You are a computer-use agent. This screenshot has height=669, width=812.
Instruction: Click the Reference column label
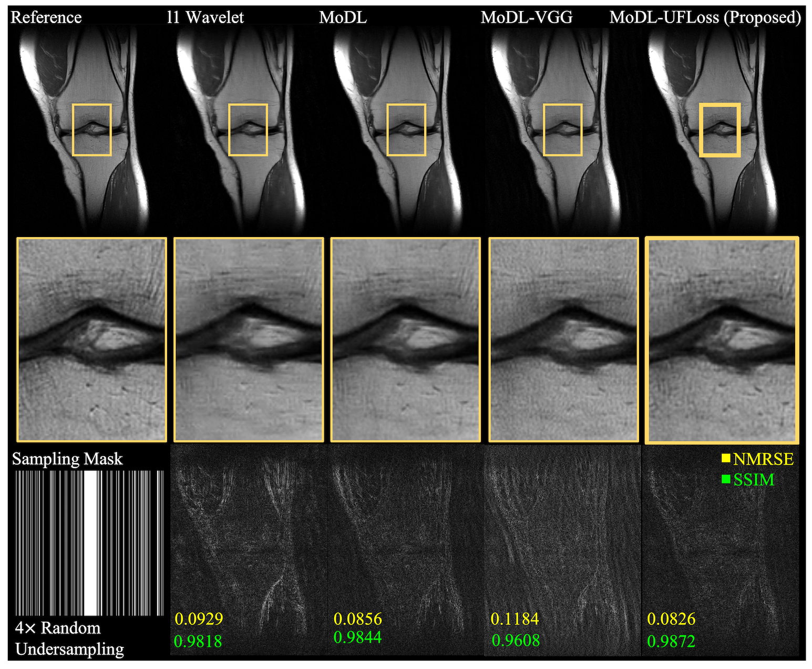[x=46, y=17]
